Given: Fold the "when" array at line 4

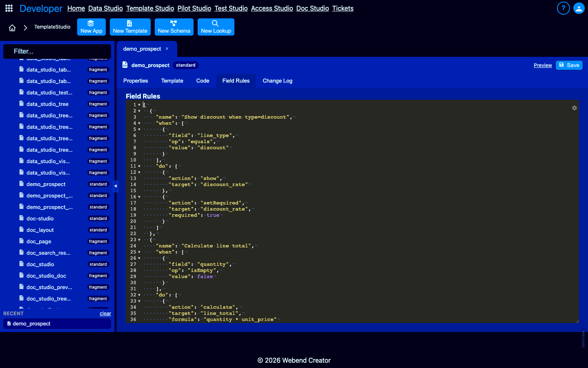Looking at the screenshot, I should tap(139, 123).
